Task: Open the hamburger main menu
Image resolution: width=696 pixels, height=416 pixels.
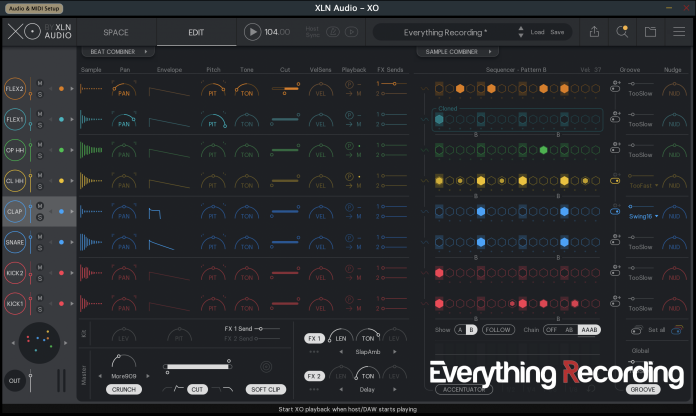Action: click(x=679, y=32)
